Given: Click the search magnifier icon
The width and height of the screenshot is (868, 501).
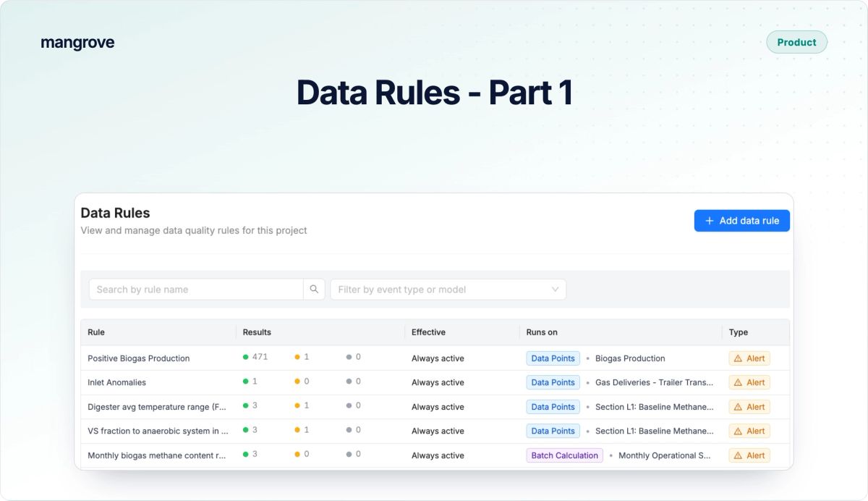Looking at the screenshot, I should click(314, 289).
